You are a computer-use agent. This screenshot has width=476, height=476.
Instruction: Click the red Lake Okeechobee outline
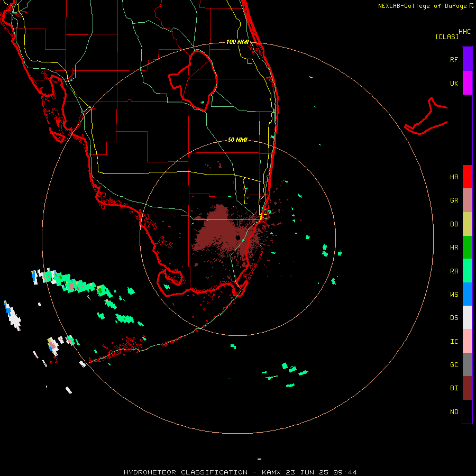click(x=193, y=80)
